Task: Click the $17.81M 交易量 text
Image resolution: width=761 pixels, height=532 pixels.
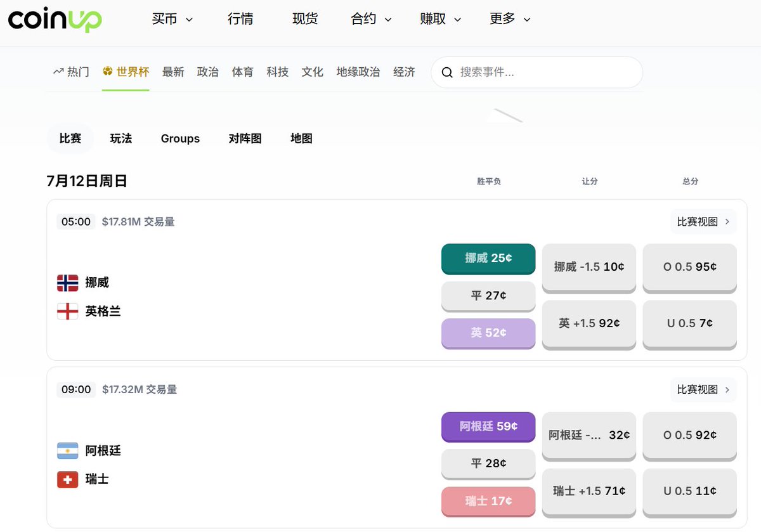Action: point(138,222)
